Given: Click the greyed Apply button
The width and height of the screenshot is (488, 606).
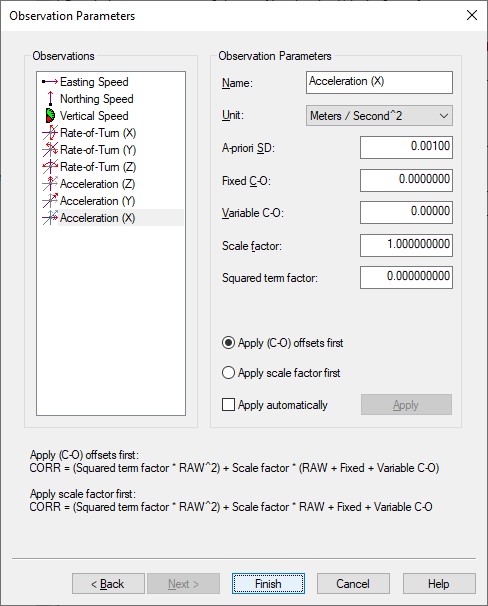Looking at the screenshot, I should point(406,405).
